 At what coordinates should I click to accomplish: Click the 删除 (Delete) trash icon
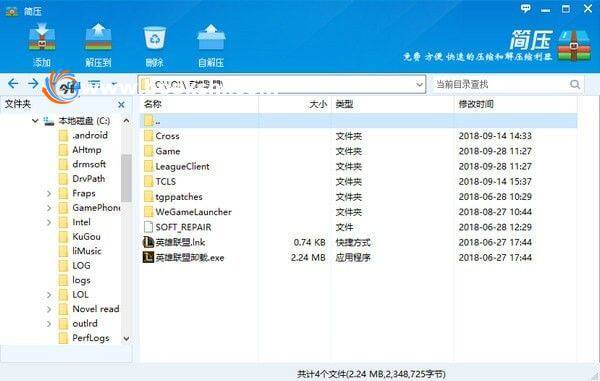click(155, 37)
